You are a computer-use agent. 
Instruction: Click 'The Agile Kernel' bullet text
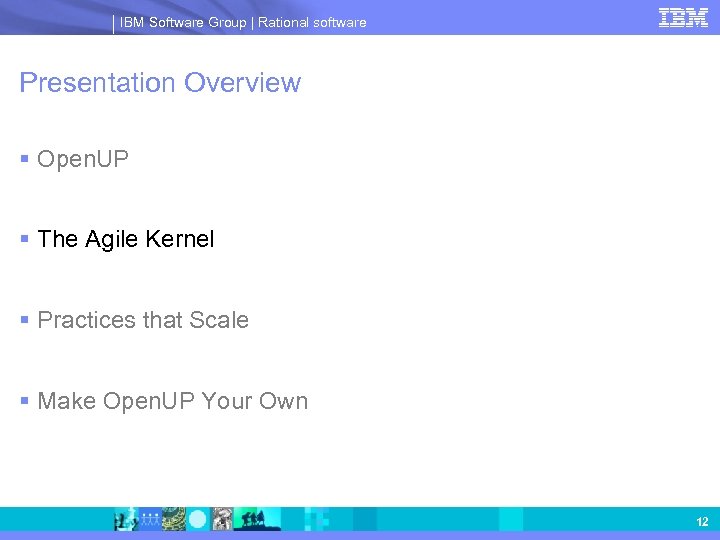pyautogui.click(x=126, y=239)
